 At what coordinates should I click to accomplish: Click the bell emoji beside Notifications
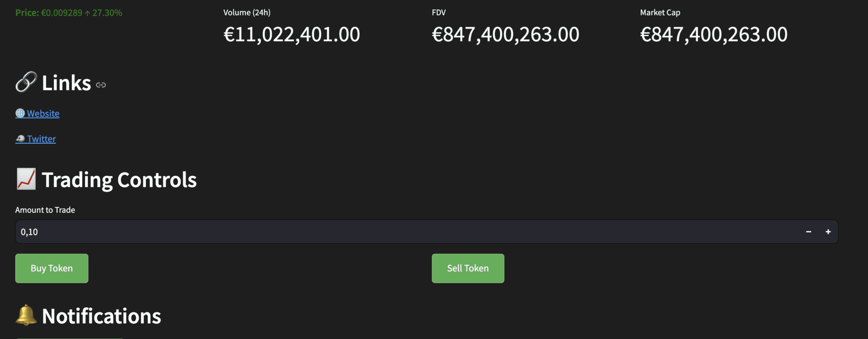point(26,315)
